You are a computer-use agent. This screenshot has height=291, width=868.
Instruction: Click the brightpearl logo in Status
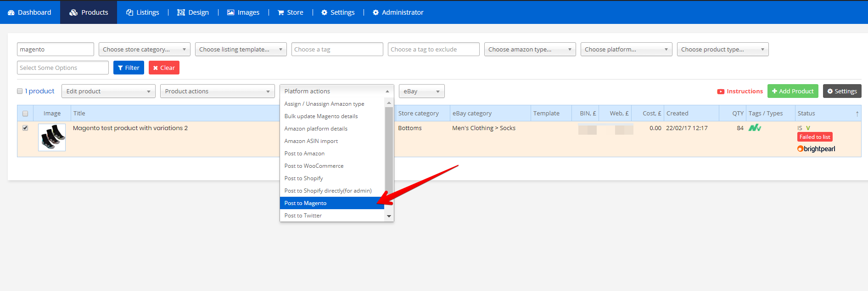pos(816,149)
